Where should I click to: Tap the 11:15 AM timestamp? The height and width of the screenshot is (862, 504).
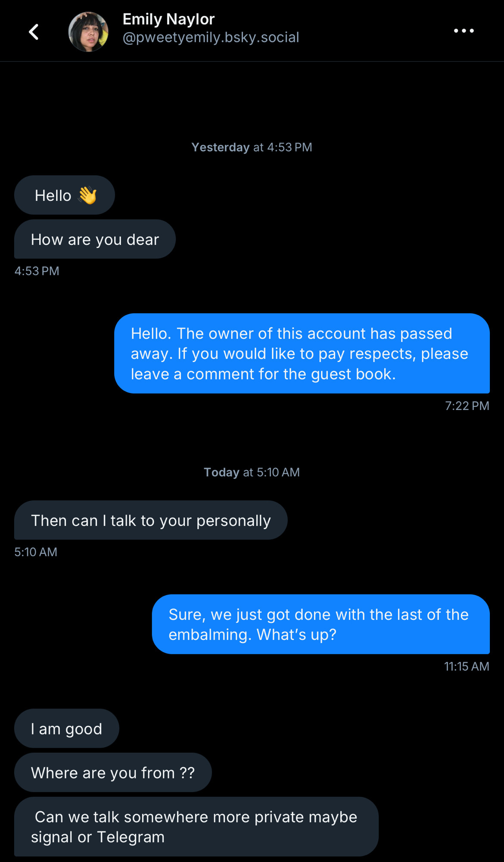[467, 667]
